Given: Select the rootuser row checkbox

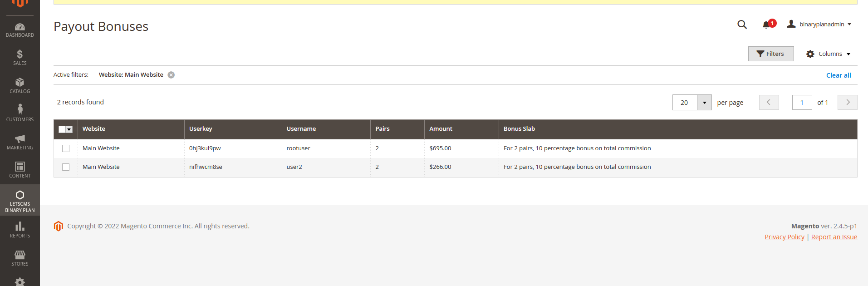Looking at the screenshot, I should (x=66, y=148).
